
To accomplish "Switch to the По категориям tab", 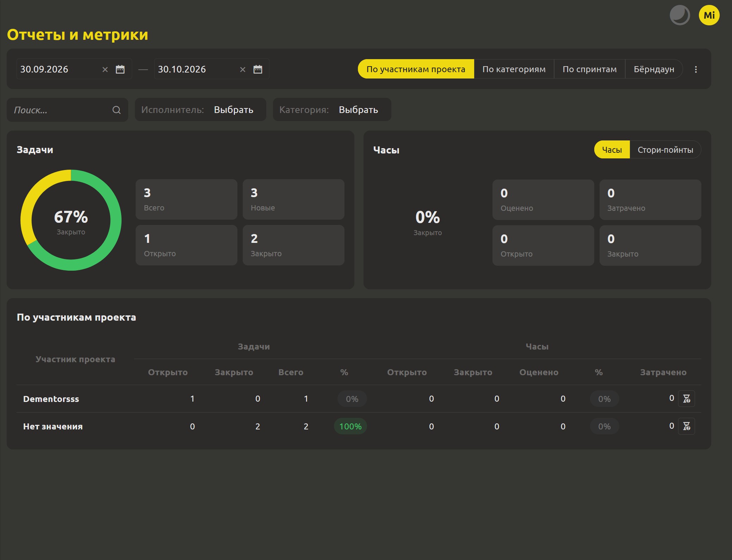I will pos(514,69).
